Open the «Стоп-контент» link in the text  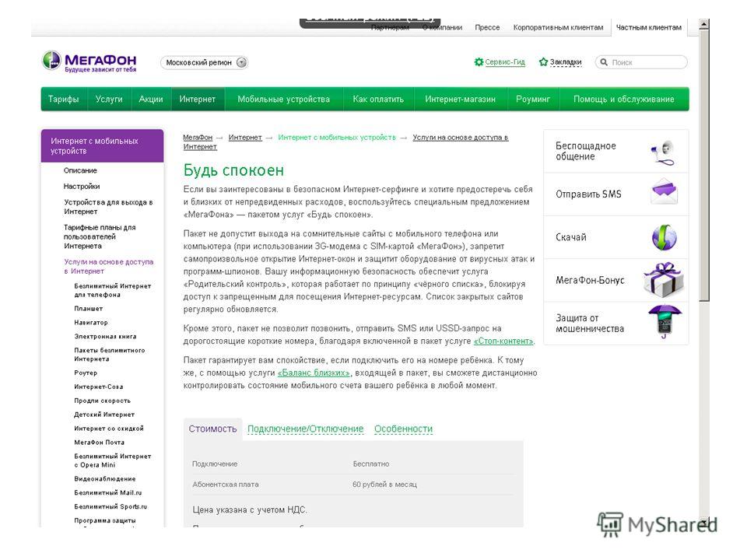point(503,341)
